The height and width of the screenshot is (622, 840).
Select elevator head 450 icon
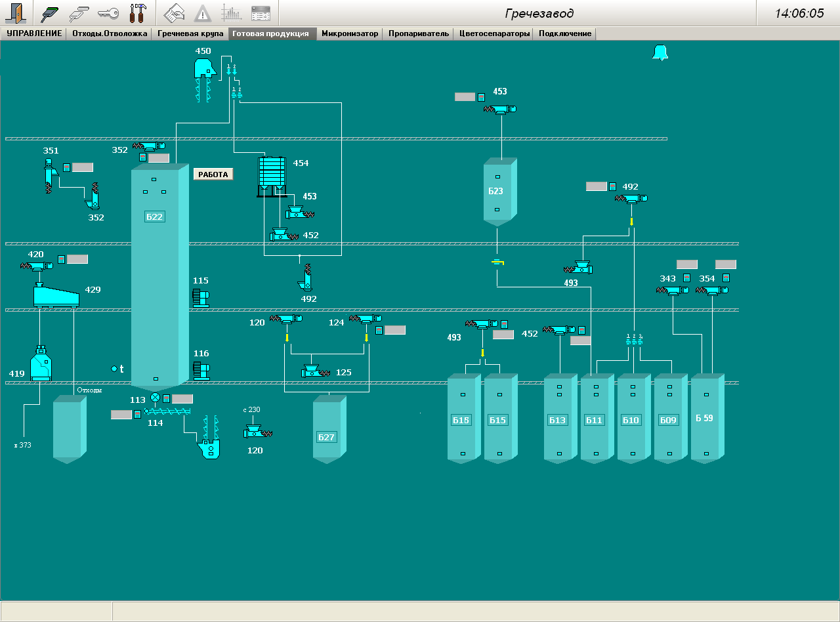pos(205,68)
